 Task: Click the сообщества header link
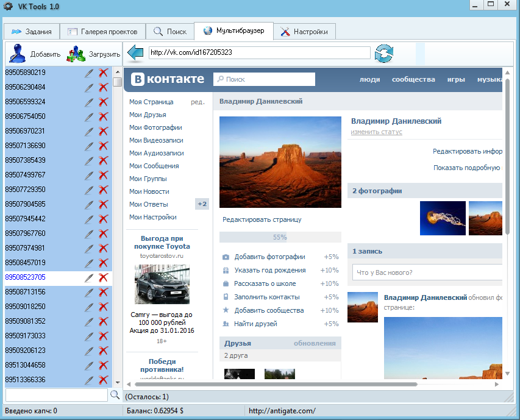[x=413, y=79]
